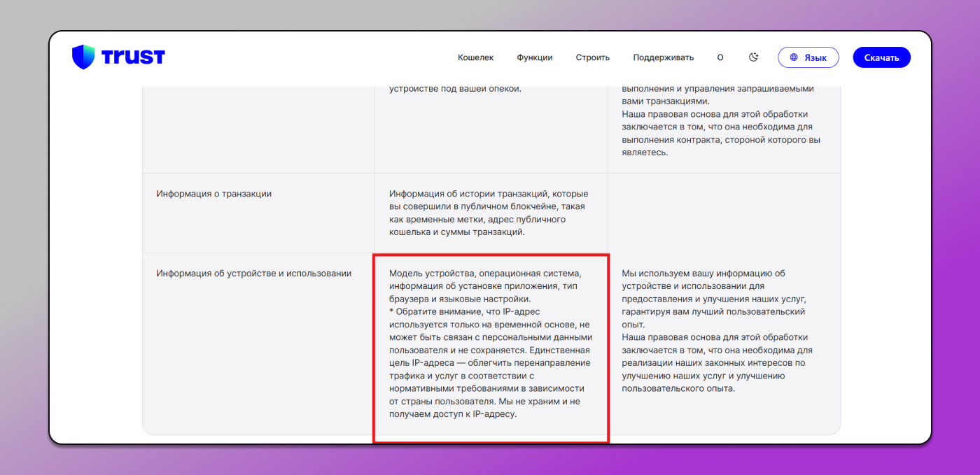Click the Trust wordmark text
The height and width of the screenshot is (475, 980).
point(133,57)
